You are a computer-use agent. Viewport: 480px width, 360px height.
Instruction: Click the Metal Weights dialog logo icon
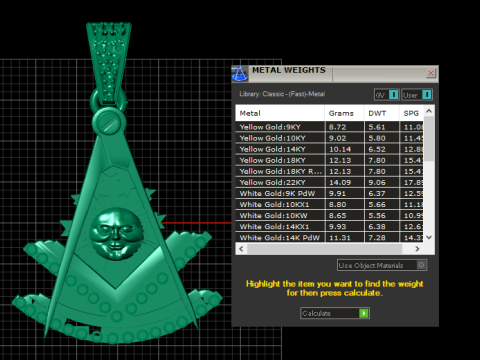pos(239,74)
